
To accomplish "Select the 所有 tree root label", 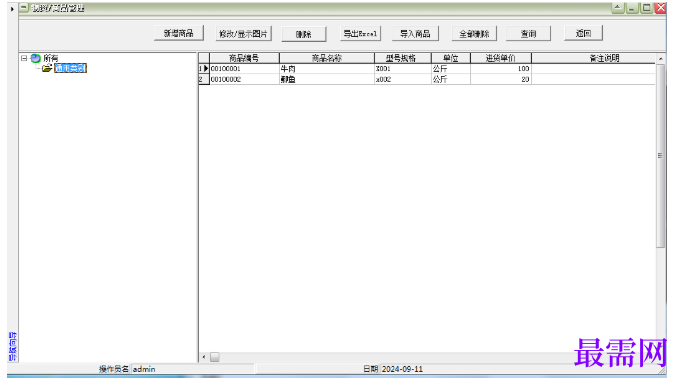I will point(51,58).
